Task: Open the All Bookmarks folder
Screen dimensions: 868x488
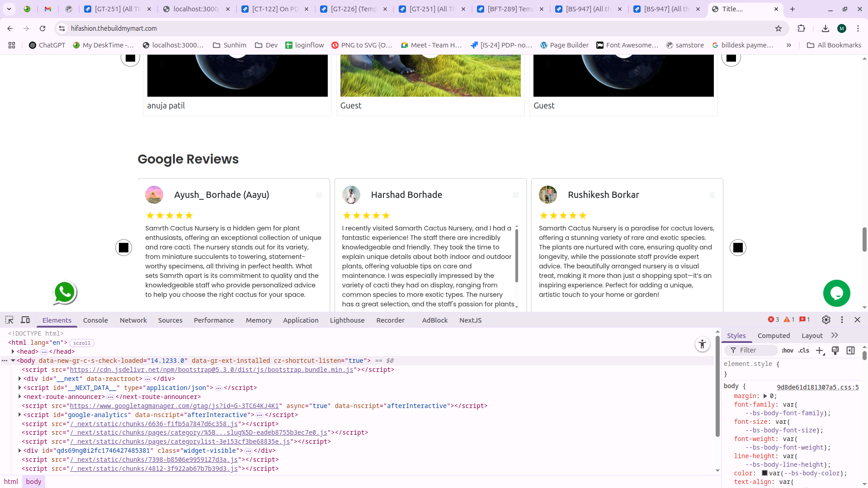Action: pyautogui.click(x=834, y=45)
